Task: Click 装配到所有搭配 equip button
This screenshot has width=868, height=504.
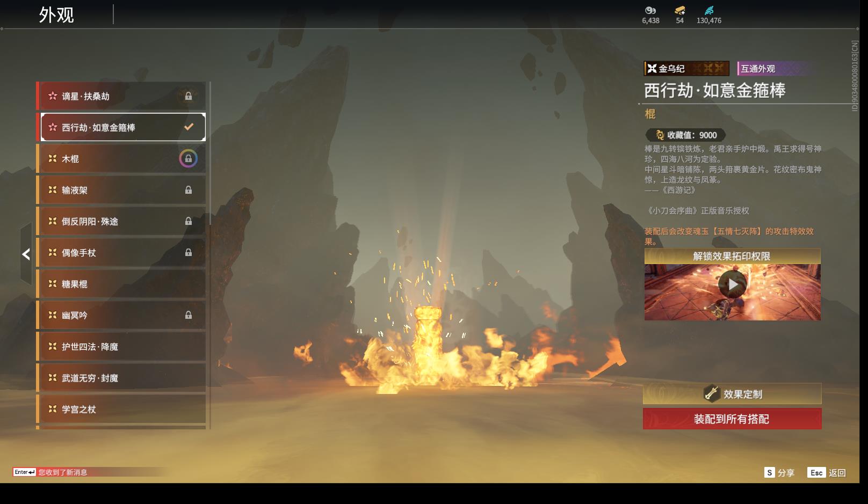Action: pyautogui.click(x=732, y=419)
